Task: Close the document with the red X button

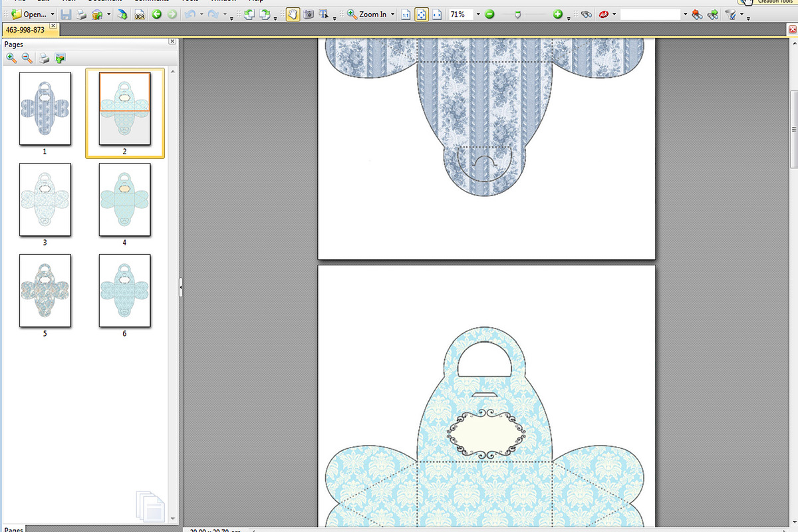Action: (793, 29)
